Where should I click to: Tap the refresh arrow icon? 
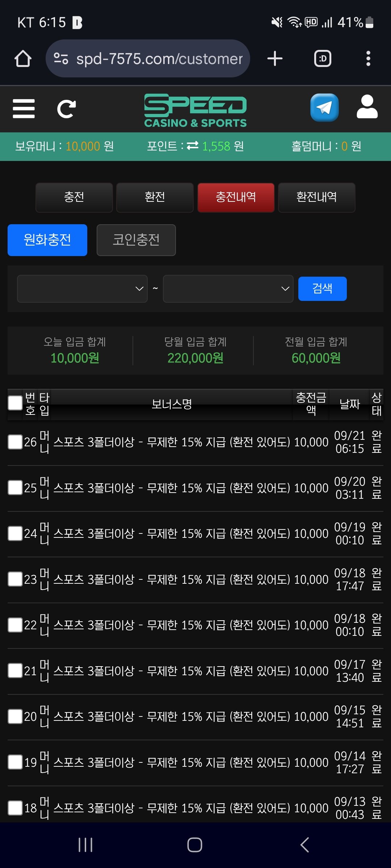pyautogui.click(x=67, y=109)
